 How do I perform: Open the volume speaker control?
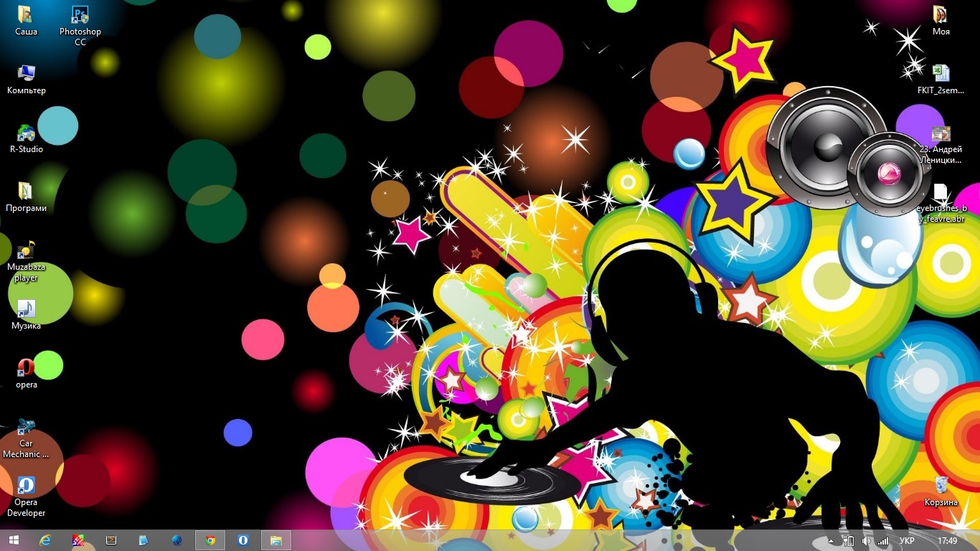click(866, 541)
